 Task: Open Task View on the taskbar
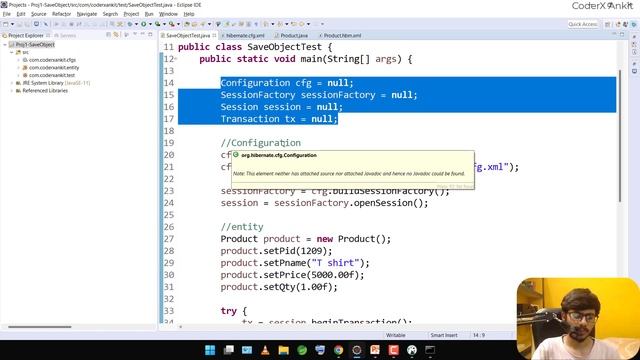click(x=229, y=350)
